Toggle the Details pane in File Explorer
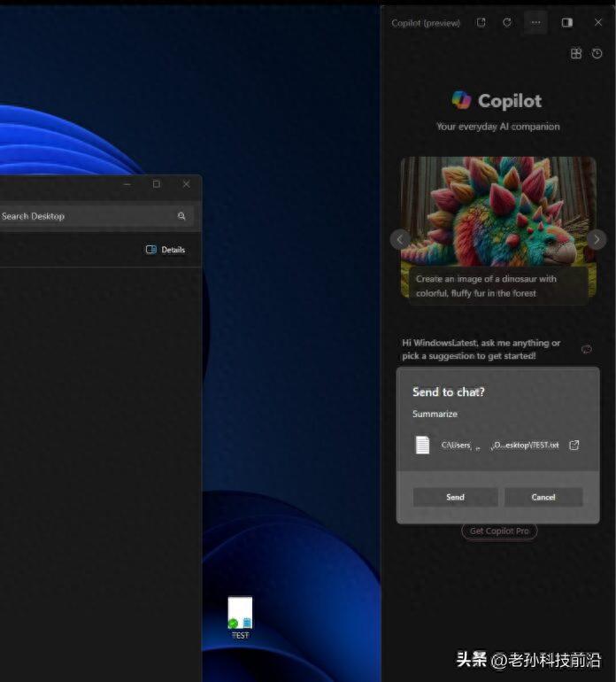 click(166, 250)
